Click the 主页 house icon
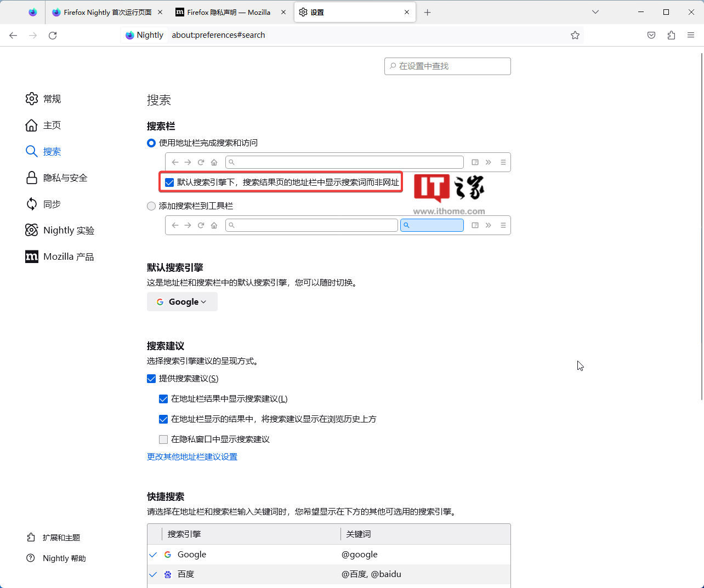Image resolution: width=704 pixels, height=588 pixels. point(32,125)
